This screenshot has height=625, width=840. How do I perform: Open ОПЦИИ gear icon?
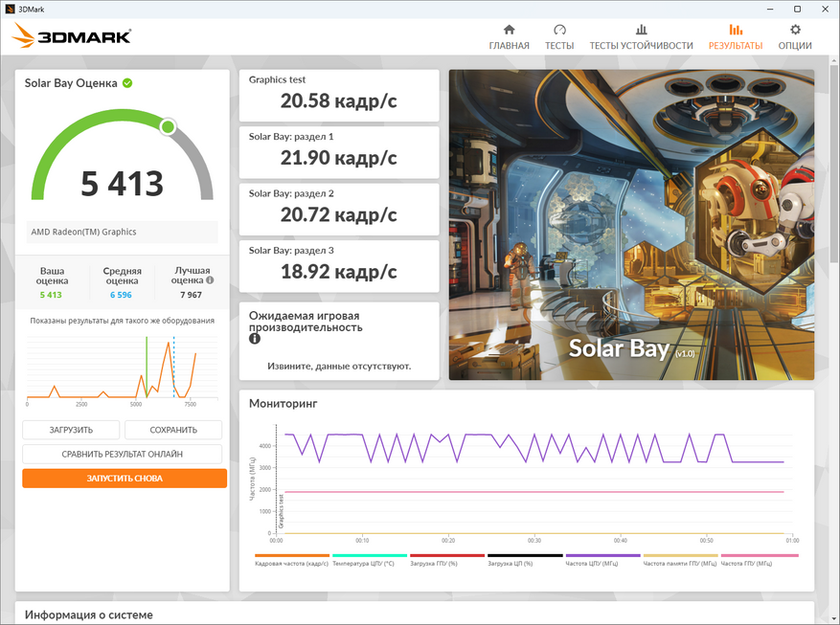[x=795, y=30]
